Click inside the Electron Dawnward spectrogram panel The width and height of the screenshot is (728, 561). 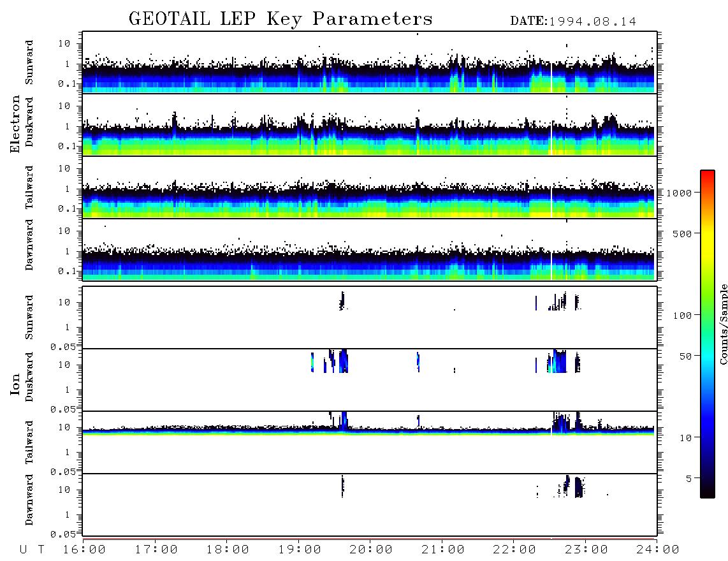coord(370,249)
